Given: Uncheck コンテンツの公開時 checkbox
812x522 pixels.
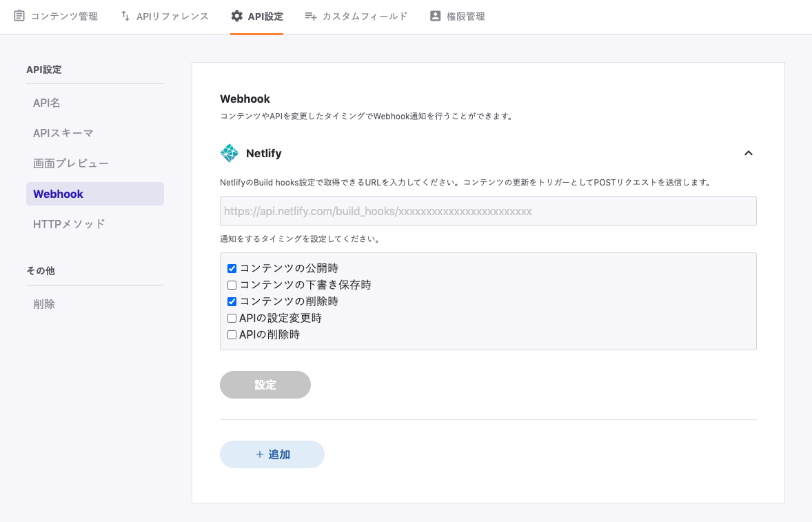Looking at the screenshot, I should coord(232,268).
